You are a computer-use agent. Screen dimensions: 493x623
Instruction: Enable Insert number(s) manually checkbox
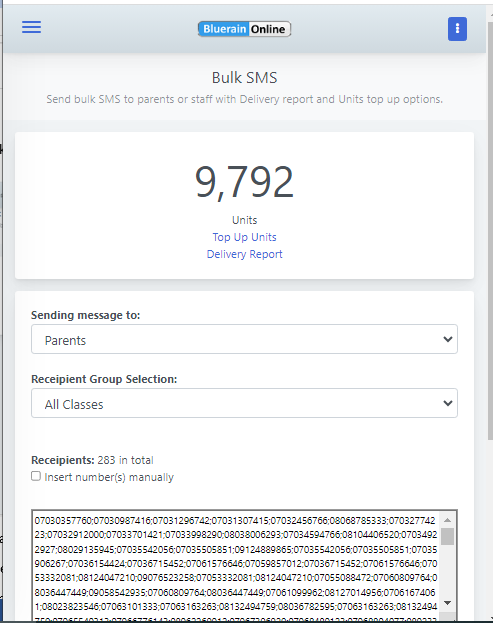pos(36,476)
